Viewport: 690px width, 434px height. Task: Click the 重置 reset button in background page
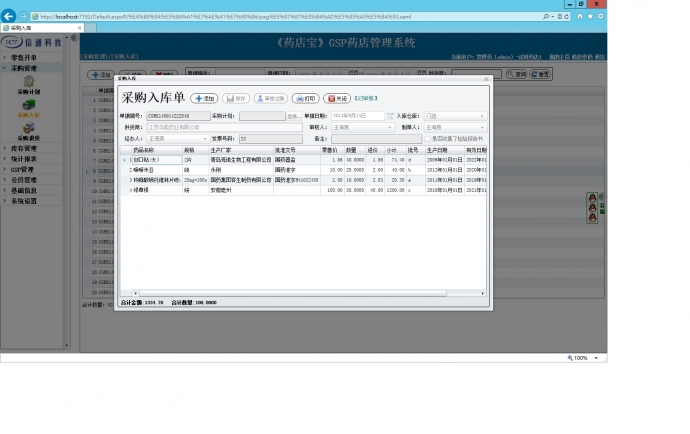coord(540,74)
